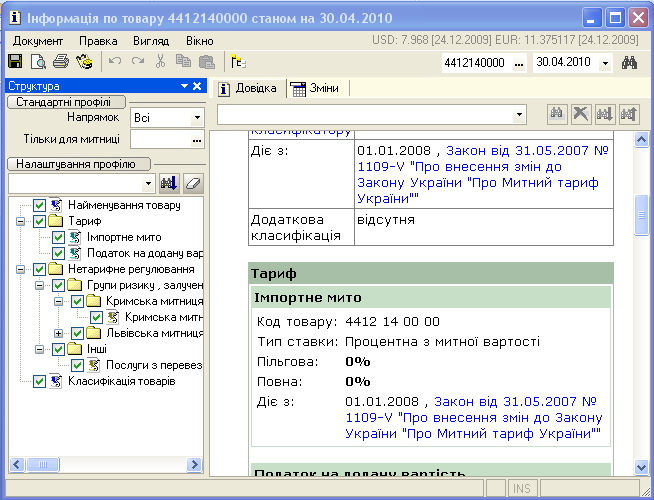Uncheck the Класифікація товарів checkbox

tap(39, 381)
